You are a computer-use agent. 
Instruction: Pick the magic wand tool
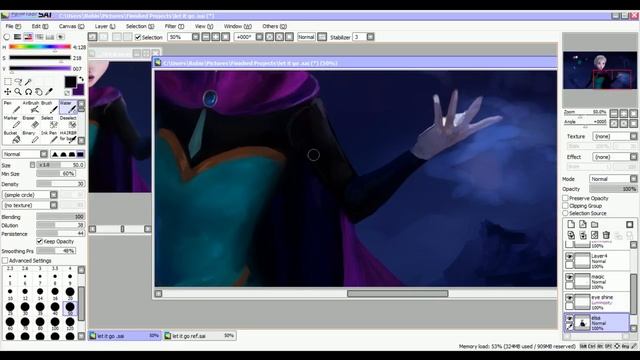(x=29, y=82)
